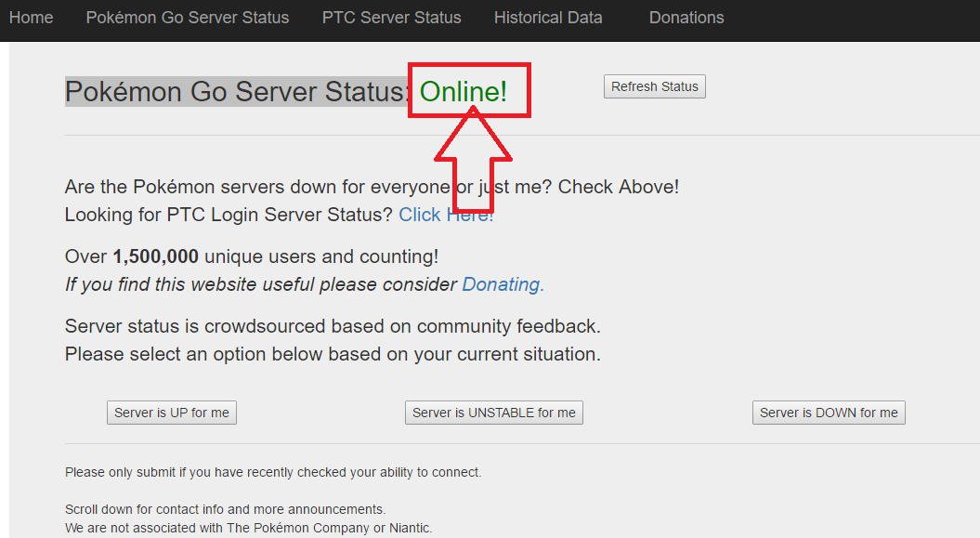The image size is (980, 538).
Task: Open the Donating link
Action: tap(503, 284)
